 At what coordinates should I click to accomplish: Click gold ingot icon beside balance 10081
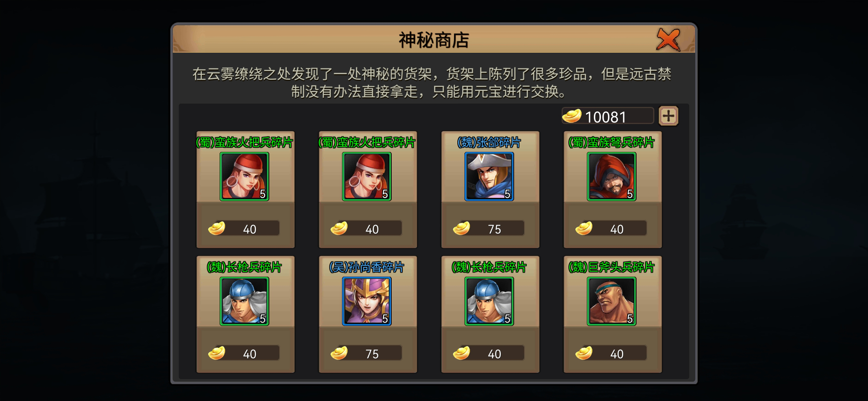point(572,116)
